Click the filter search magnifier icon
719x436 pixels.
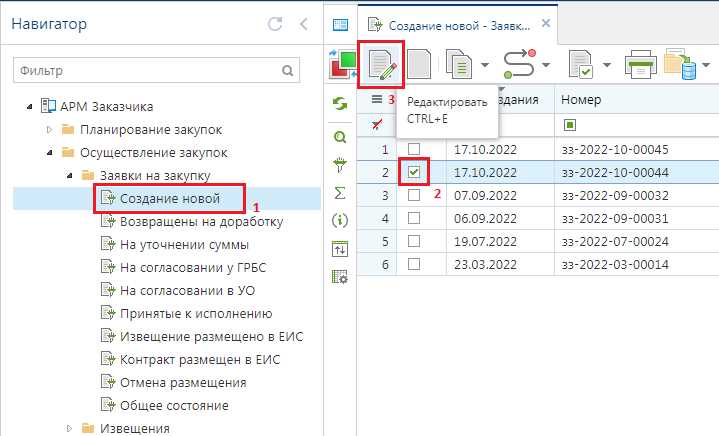288,71
